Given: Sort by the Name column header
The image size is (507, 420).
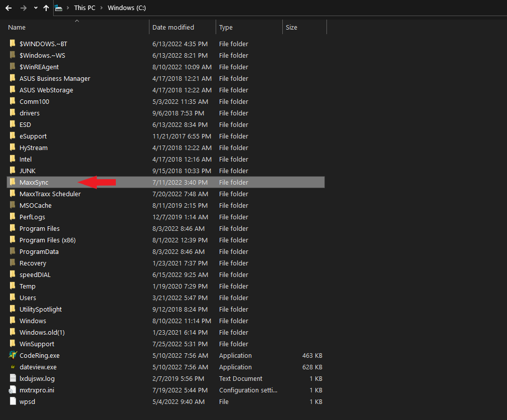Looking at the screenshot, I should pos(17,28).
